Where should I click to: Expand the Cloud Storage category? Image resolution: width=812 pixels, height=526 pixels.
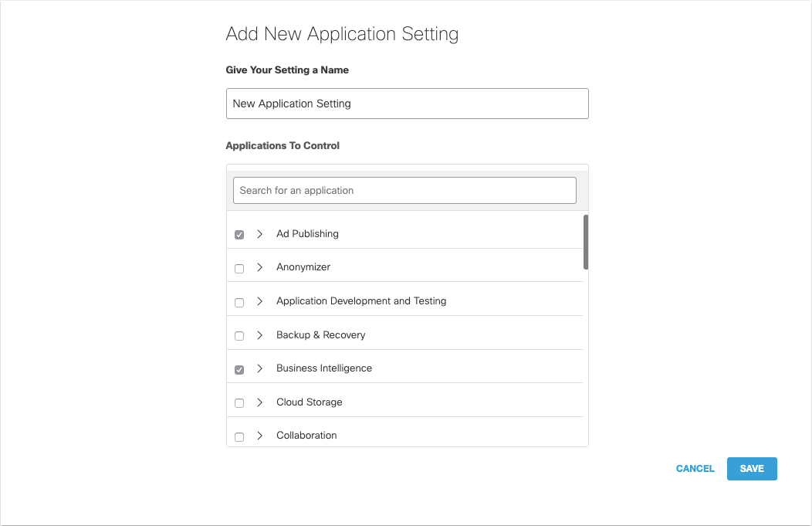coord(259,402)
